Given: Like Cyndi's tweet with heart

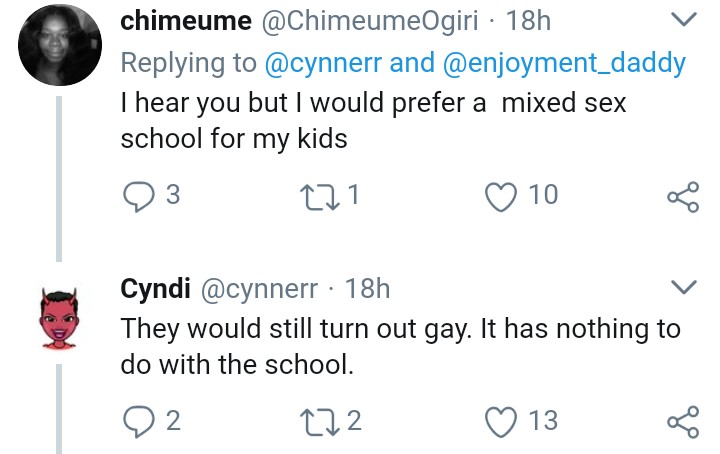Looking at the screenshot, I should [x=499, y=421].
